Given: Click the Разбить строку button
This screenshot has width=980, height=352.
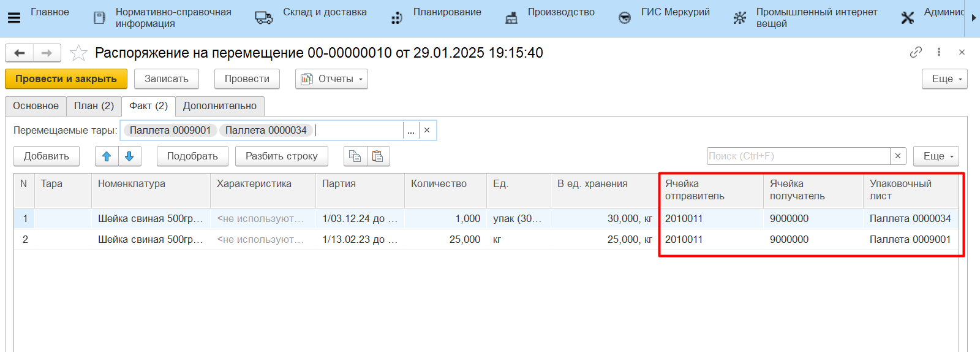Looking at the screenshot, I should click(x=281, y=156).
